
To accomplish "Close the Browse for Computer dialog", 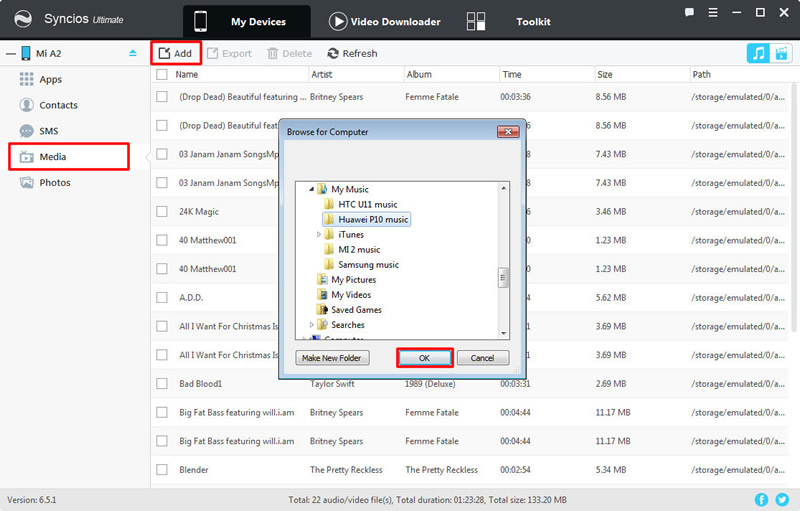I will (508, 132).
